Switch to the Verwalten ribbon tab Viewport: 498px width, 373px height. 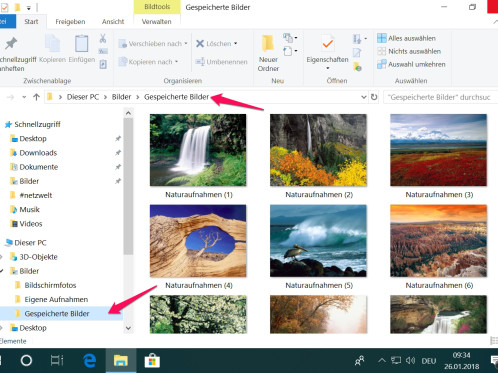pos(156,22)
